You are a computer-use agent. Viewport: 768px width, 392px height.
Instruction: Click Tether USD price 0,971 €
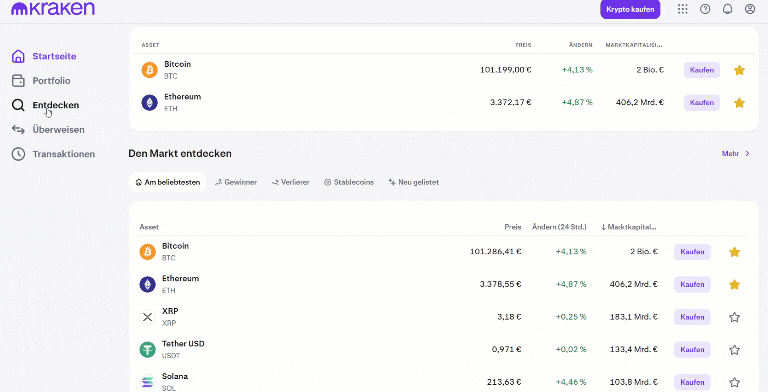pos(506,349)
